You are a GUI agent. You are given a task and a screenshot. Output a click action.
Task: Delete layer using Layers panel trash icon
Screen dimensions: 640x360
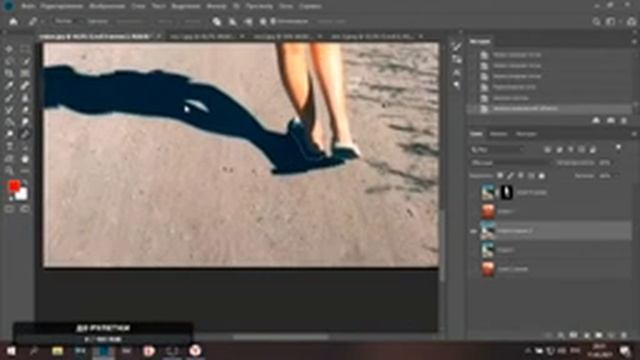click(624, 335)
